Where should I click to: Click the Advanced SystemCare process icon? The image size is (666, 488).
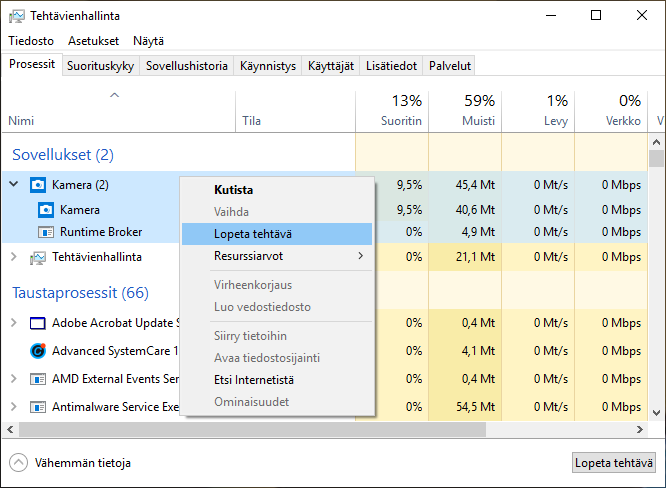click(x=38, y=351)
